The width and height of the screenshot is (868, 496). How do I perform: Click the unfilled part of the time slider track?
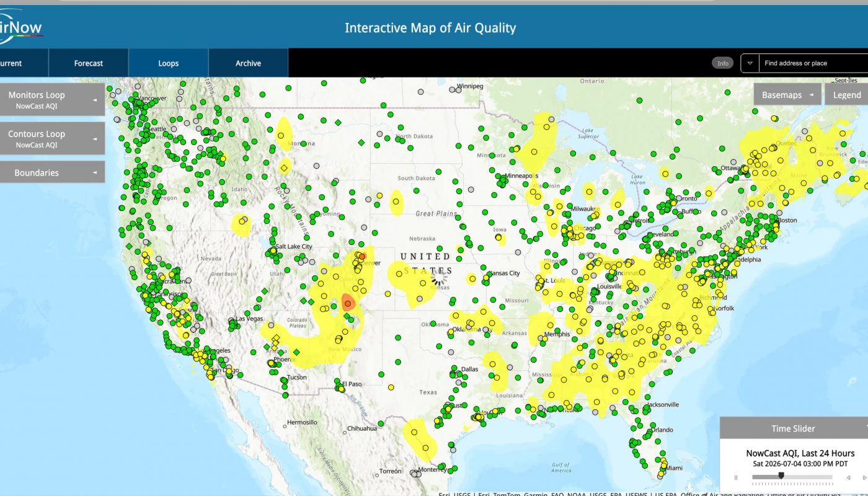(808, 477)
